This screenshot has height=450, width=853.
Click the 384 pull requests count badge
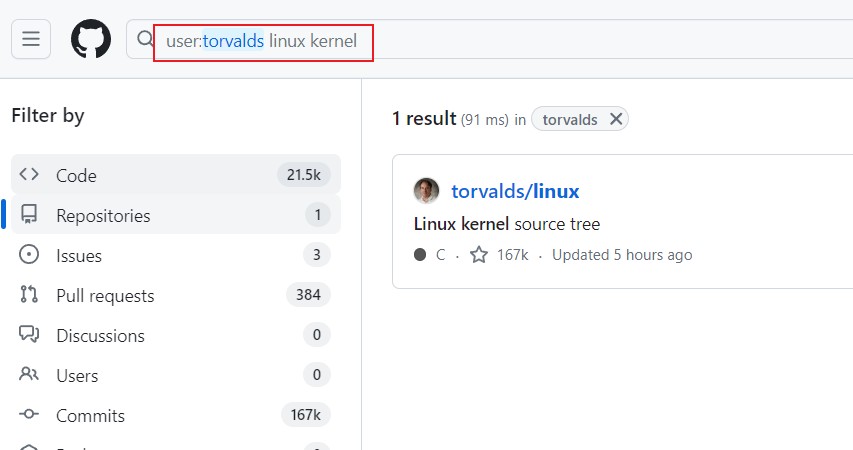pos(308,294)
